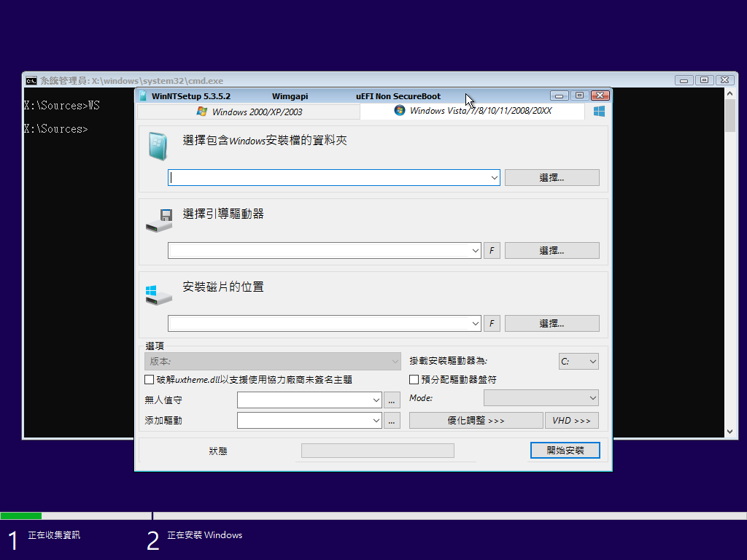Focus the install source path text field

[x=329, y=178]
